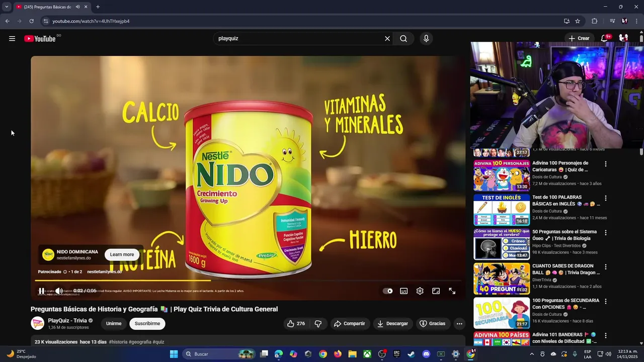Open the account avatar menu
This screenshot has height=362, width=644.
[x=624, y=38]
